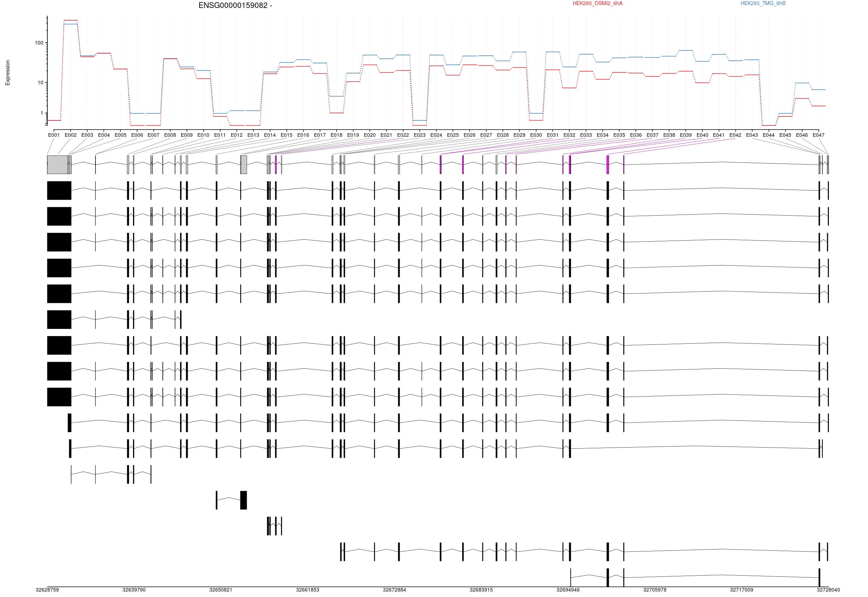
Task: Click exon label E010
Action: 203,135
